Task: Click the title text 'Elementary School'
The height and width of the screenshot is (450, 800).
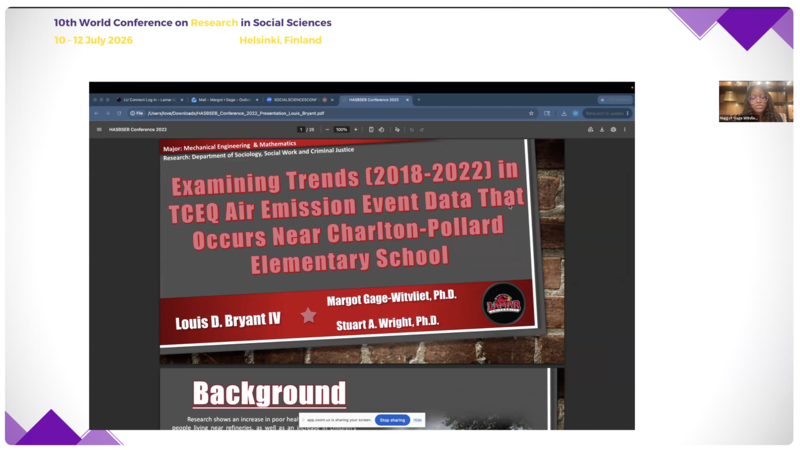Action: tap(350, 260)
